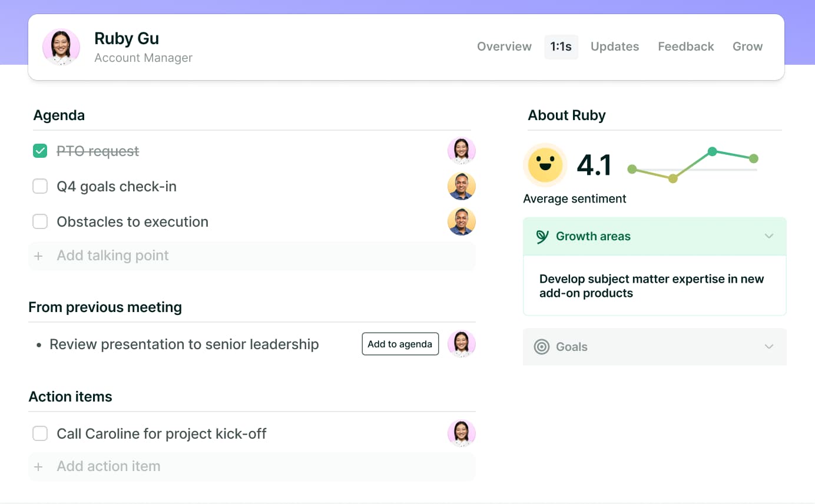Mark Call Caroline action item complete
This screenshot has height=504, width=815.
tap(40, 434)
